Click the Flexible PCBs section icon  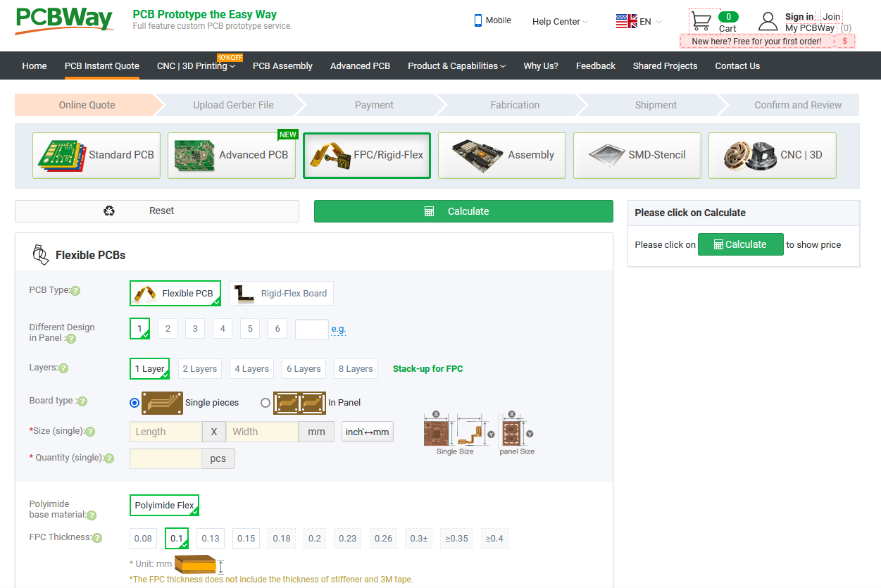click(x=40, y=255)
